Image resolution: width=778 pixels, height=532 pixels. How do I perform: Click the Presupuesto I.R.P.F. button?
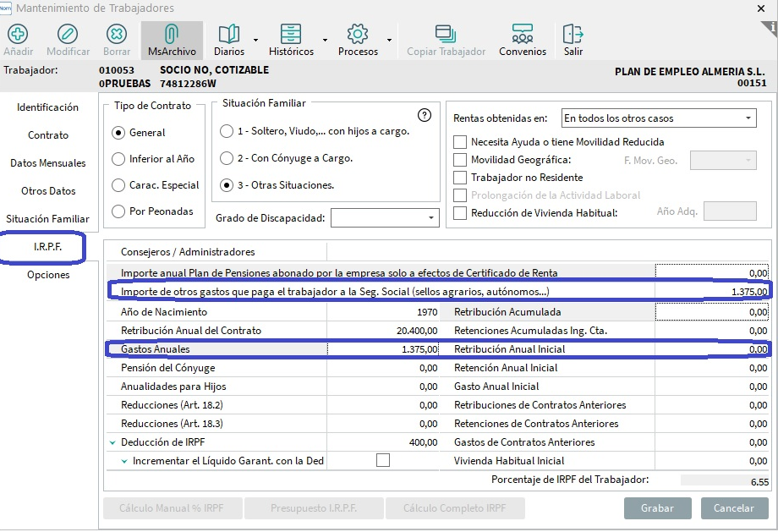point(314,508)
